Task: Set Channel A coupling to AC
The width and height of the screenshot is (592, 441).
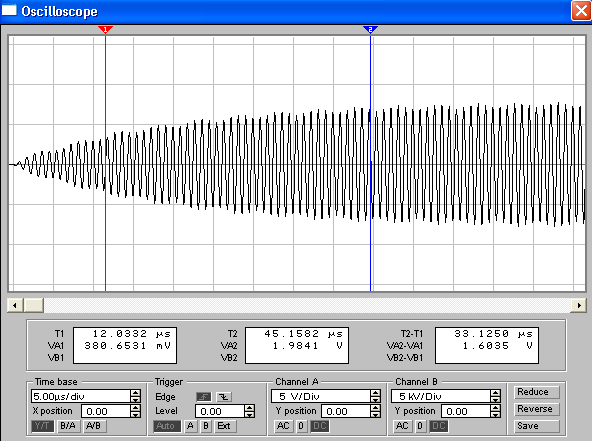Action: coord(283,426)
